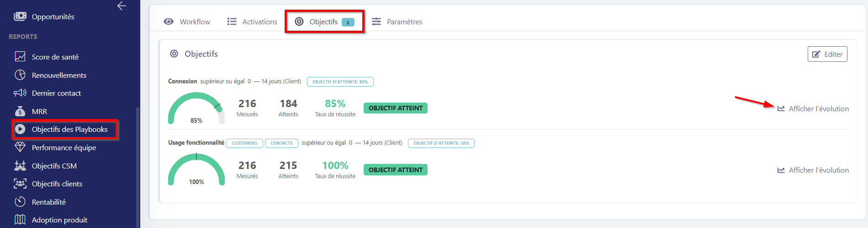Image resolution: width=868 pixels, height=228 pixels.
Task: Click the MRR money bag icon
Action: (x=20, y=111)
